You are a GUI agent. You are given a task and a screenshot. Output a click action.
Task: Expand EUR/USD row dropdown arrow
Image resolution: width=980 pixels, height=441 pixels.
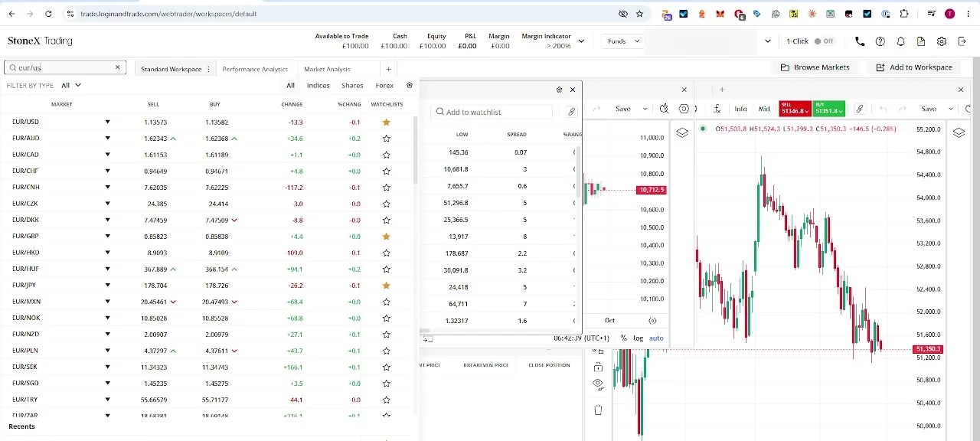(107, 122)
